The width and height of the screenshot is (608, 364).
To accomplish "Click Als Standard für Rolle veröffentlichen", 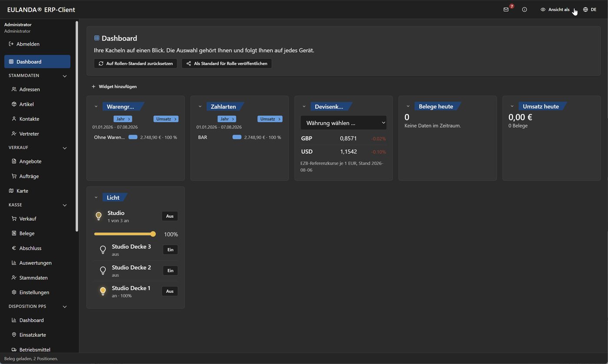I will coord(227,63).
